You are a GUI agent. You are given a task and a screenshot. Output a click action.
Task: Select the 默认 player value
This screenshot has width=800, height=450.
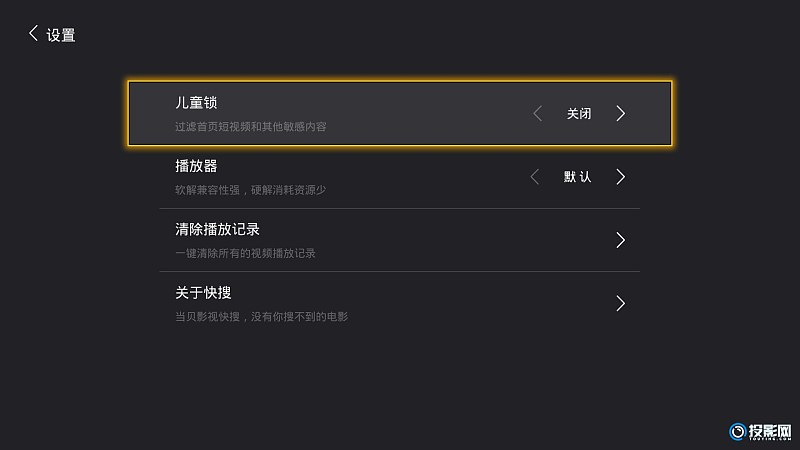[578, 177]
